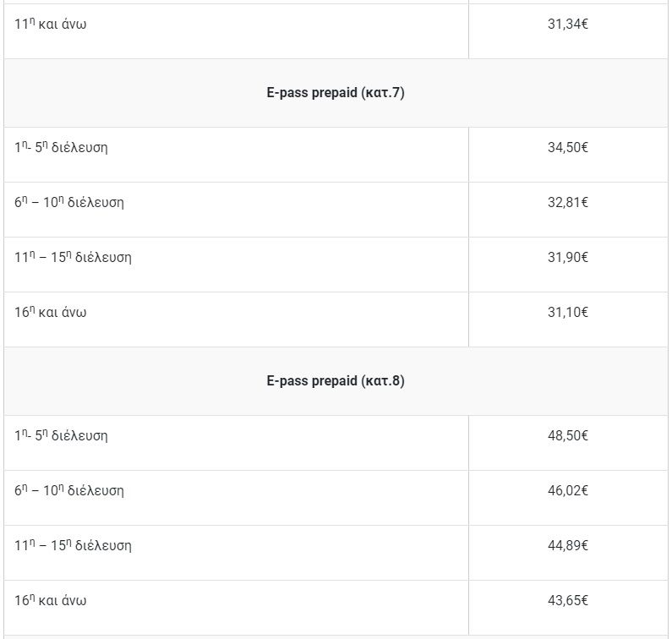This screenshot has width=672, height=639.
Task: Select the 48,50€ price cell
Action: pyautogui.click(x=568, y=435)
